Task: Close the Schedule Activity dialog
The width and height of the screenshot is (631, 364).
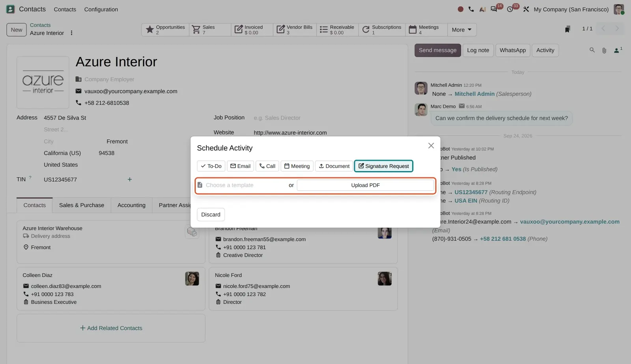Action: (431, 146)
